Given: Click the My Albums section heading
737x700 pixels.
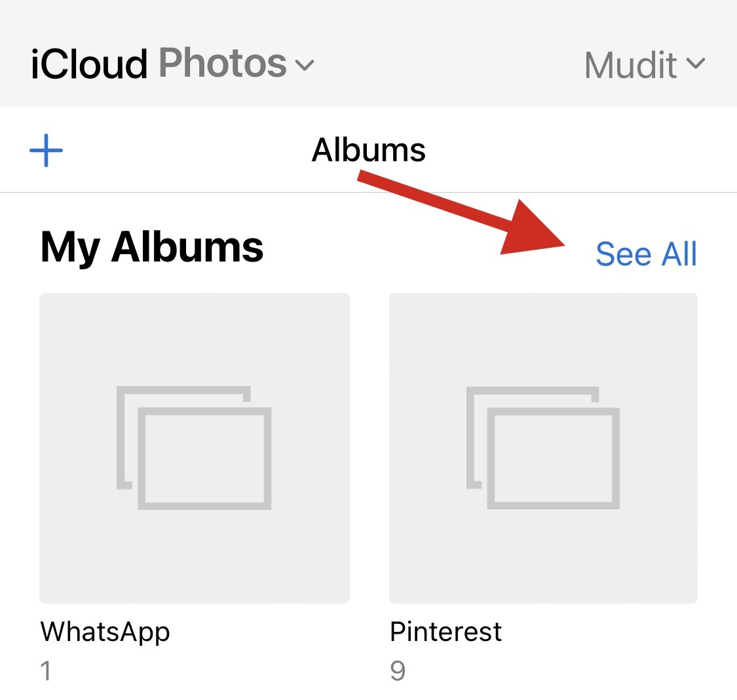Looking at the screenshot, I should (x=152, y=248).
